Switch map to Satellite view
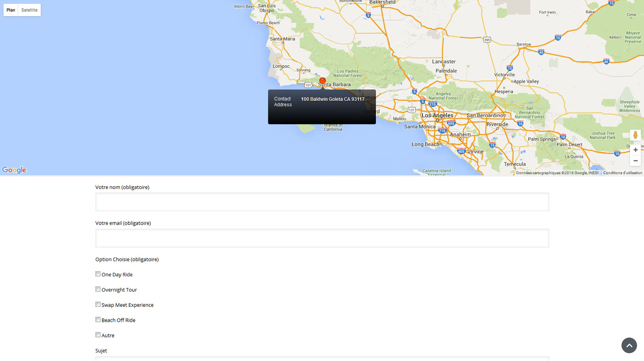Image resolution: width=644 pixels, height=361 pixels. [29, 10]
